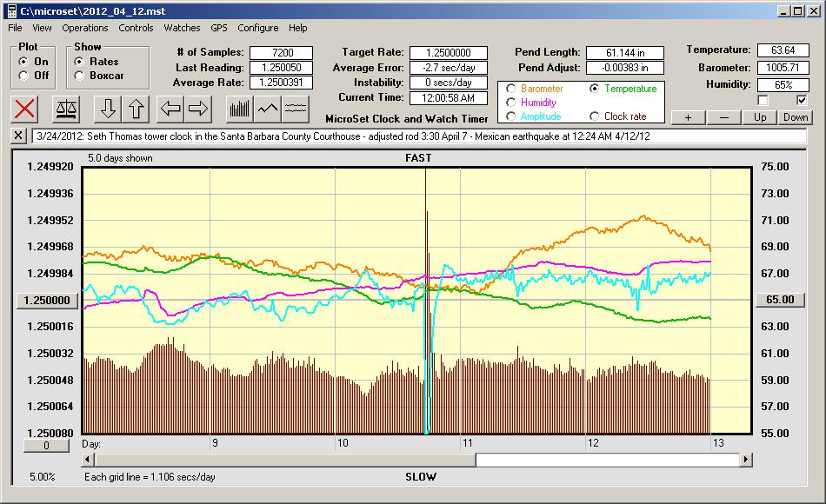Untick the checked box above the Down button

point(802,100)
